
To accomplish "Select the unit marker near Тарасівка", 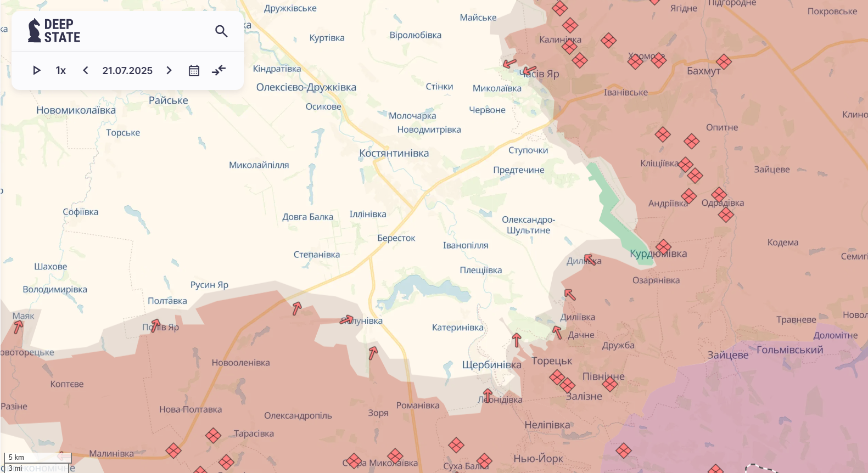I will coord(213,436).
